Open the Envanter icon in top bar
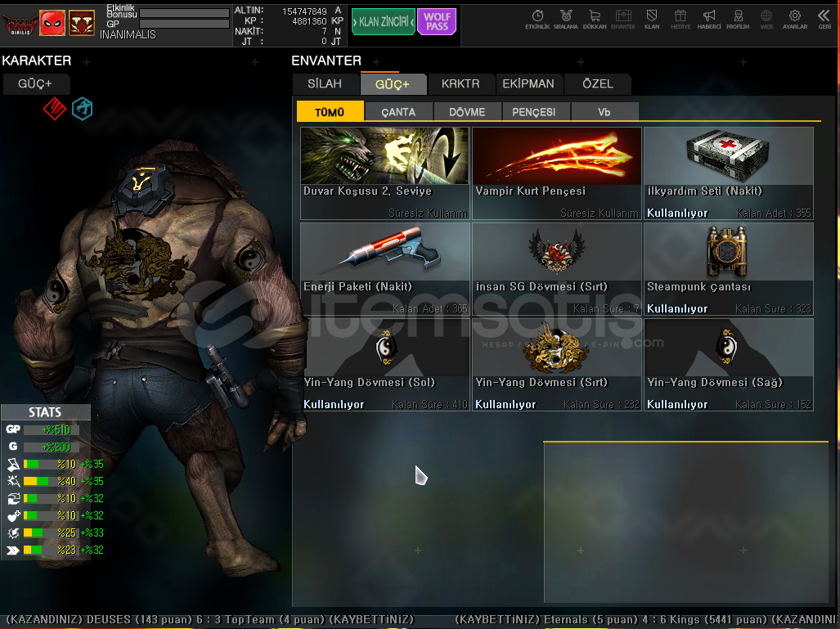This screenshot has height=629, width=840. 623,20
